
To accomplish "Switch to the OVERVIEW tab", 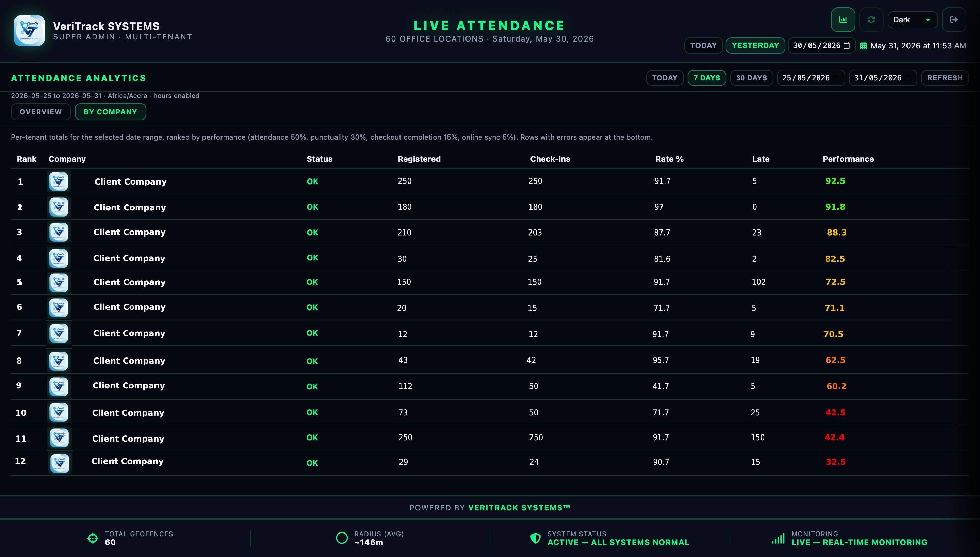I will [41, 112].
